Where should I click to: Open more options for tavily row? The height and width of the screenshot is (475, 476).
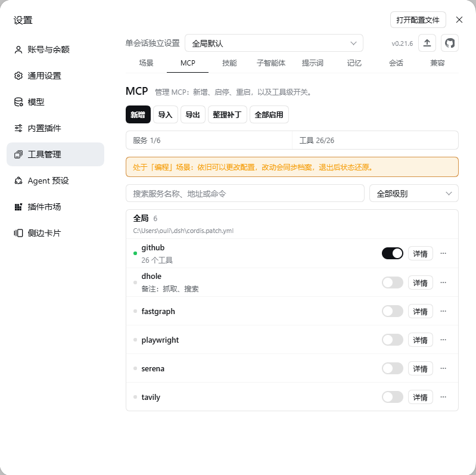tap(443, 397)
